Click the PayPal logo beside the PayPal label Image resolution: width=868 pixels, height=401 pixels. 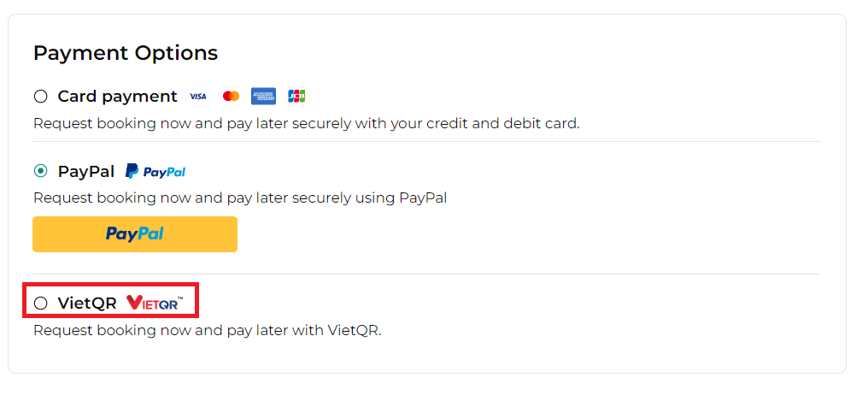(x=155, y=172)
